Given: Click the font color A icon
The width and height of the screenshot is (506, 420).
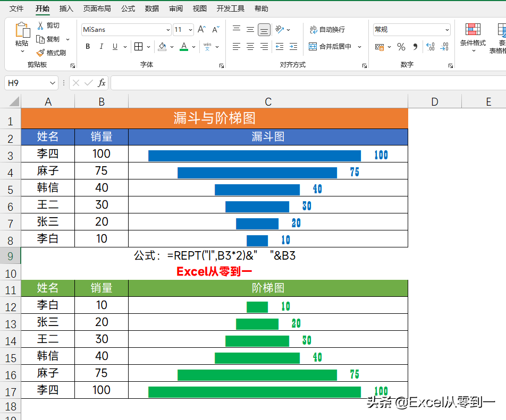Looking at the screenshot, I should click(184, 47).
